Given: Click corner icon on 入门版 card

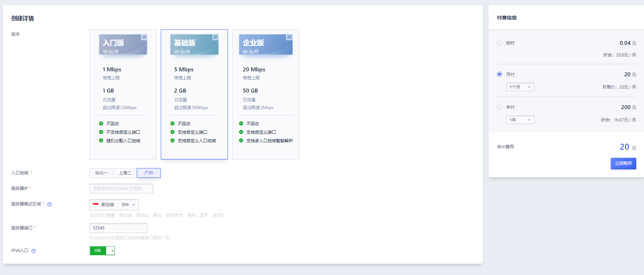Looking at the screenshot, I should (144, 37).
